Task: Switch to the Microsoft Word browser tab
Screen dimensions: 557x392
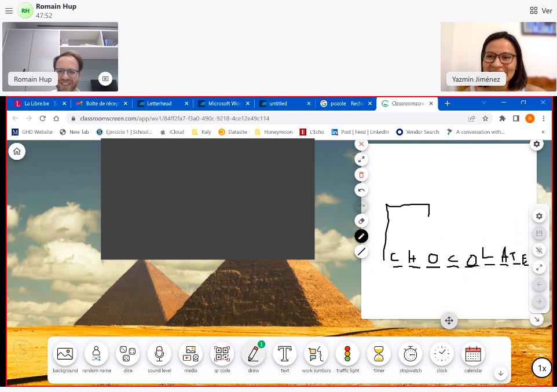Action: click(223, 104)
